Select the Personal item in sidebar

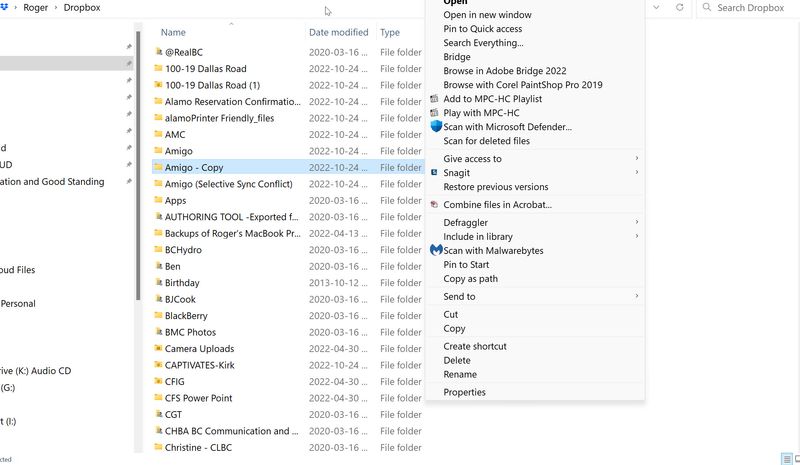[18, 303]
